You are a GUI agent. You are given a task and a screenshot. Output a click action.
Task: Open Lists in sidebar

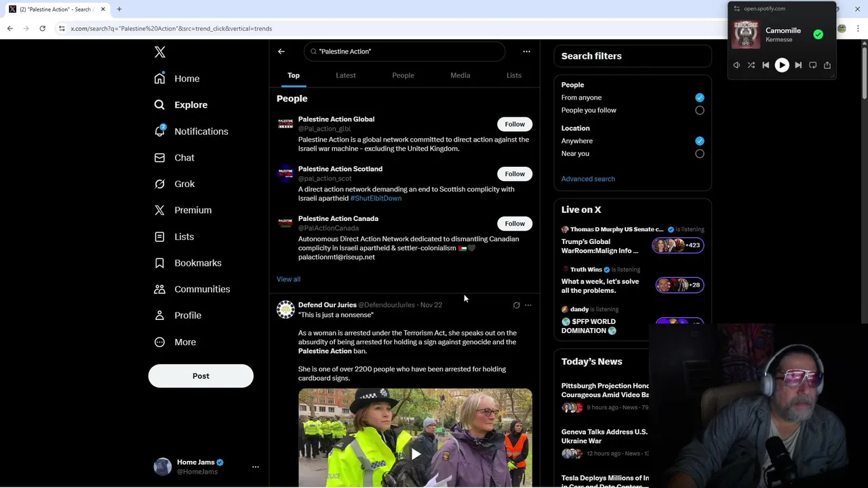(174, 237)
